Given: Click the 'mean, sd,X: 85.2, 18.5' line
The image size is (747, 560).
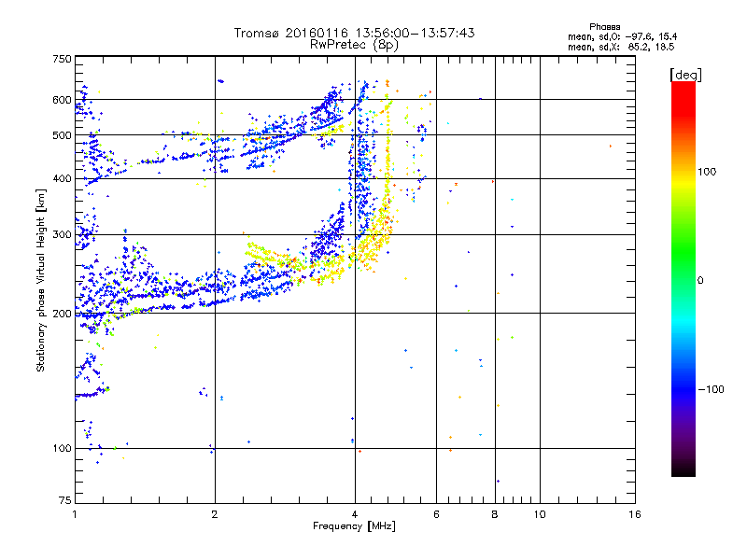Looking at the screenshot, I should [x=621, y=47].
